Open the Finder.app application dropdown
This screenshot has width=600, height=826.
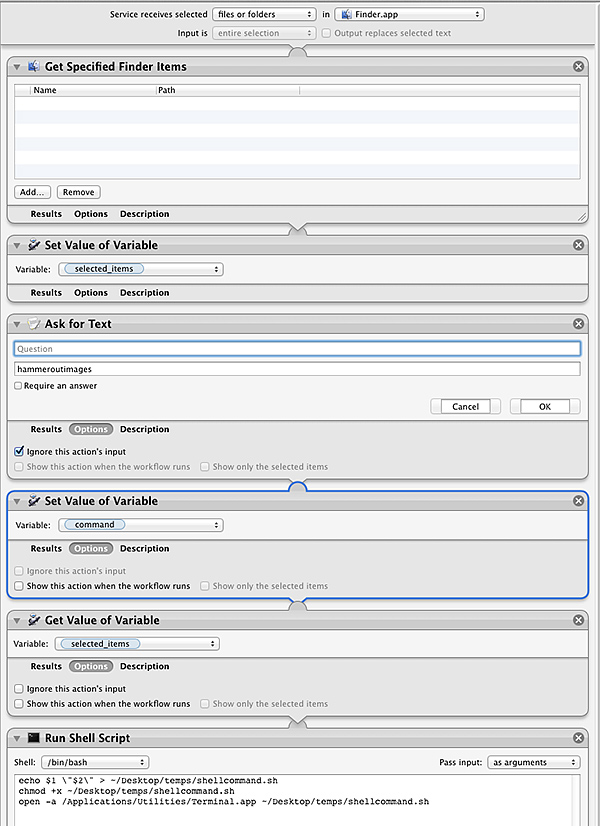(409, 14)
